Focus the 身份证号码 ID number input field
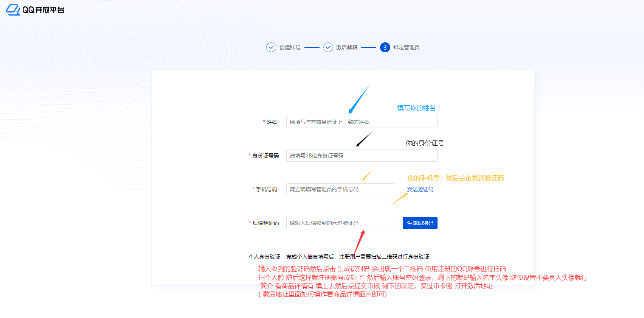644x318 pixels. point(362,156)
